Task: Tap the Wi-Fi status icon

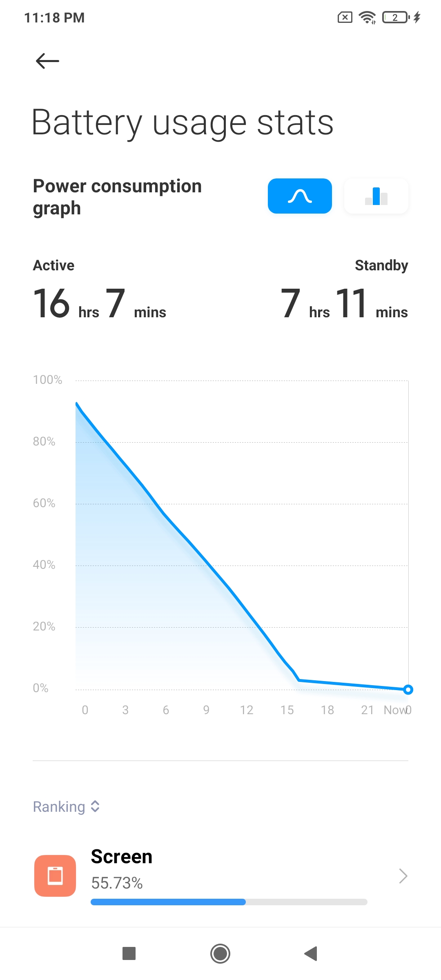Action: [x=367, y=18]
